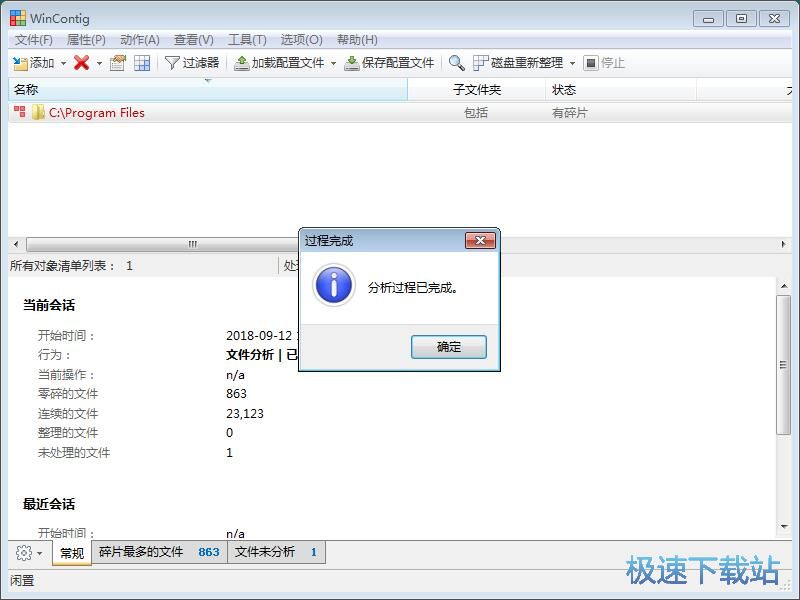This screenshot has width=800, height=600.
Task: Switch to the 碎片最多的文件 tab
Action: pos(159,552)
